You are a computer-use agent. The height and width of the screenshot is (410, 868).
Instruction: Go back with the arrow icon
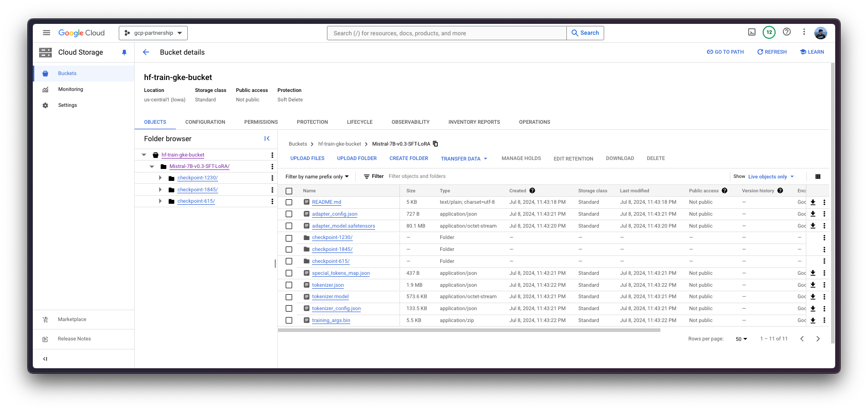point(146,52)
